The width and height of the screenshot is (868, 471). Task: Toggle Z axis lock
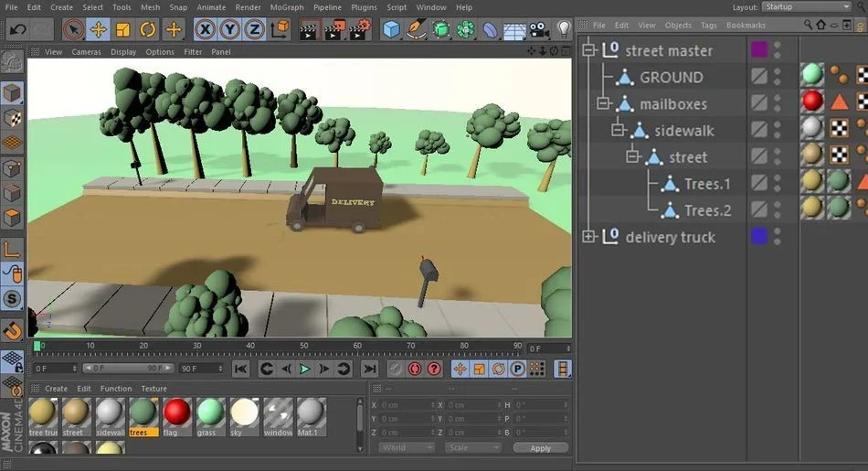tap(254, 29)
